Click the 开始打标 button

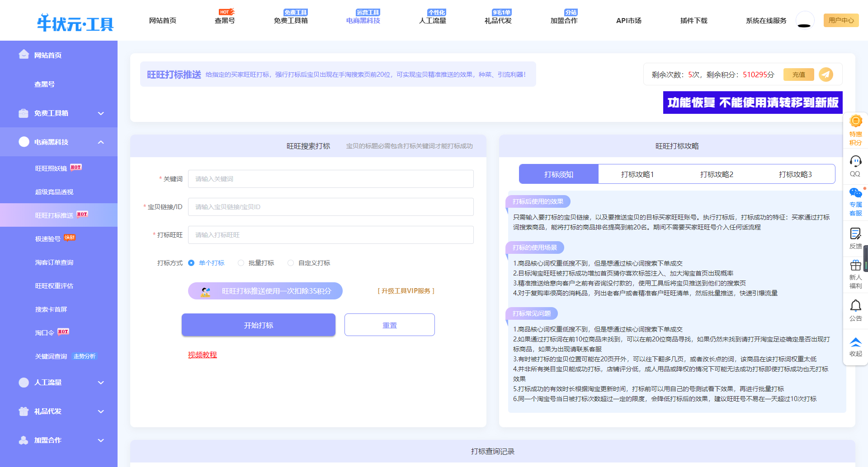click(259, 325)
